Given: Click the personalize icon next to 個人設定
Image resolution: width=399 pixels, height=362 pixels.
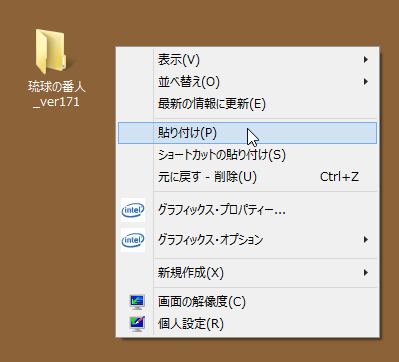Looking at the screenshot, I should point(137,323).
